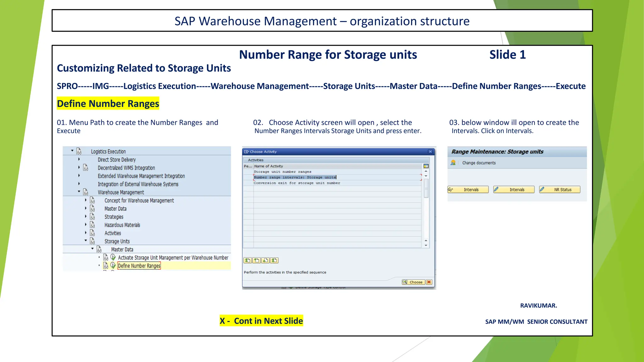Open documentation icon for Storage Units
Image resolution: width=644 pixels, height=362 pixels.
92,241
